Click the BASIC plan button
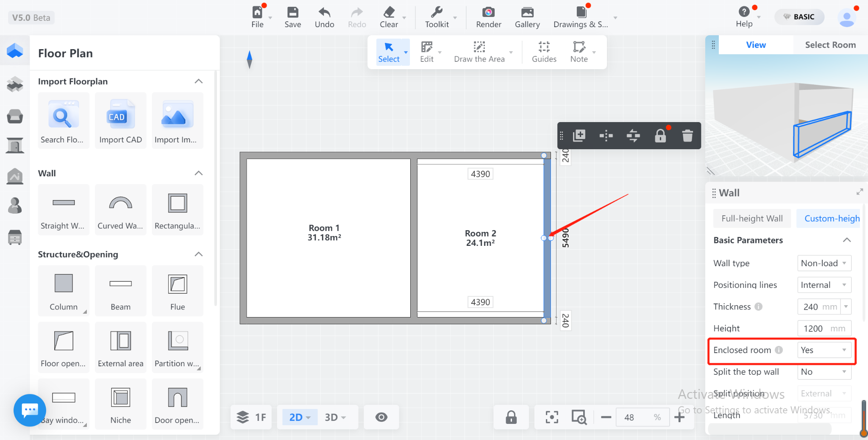868x440 pixels. pos(799,17)
